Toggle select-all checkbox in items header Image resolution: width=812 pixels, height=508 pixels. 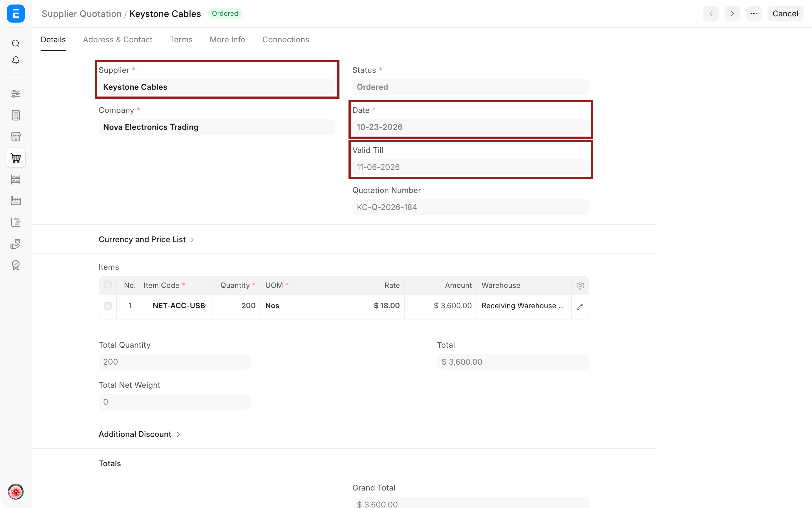[x=108, y=284]
